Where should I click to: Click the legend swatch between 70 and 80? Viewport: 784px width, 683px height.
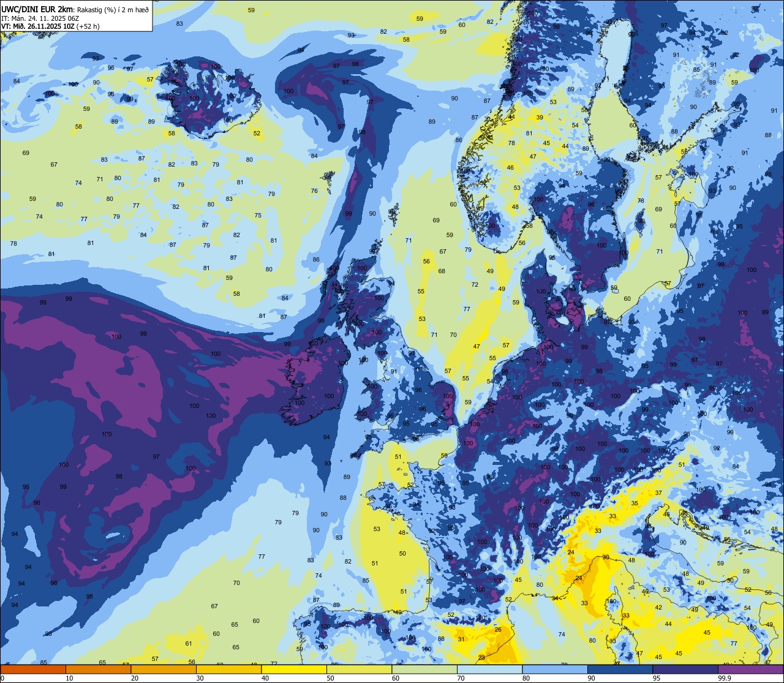pyautogui.click(x=490, y=669)
